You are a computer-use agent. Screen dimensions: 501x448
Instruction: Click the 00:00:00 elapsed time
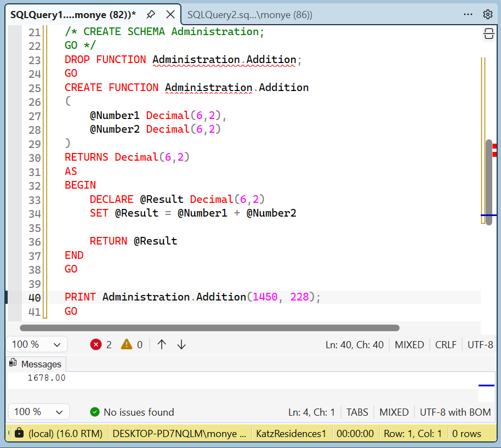(x=355, y=434)
